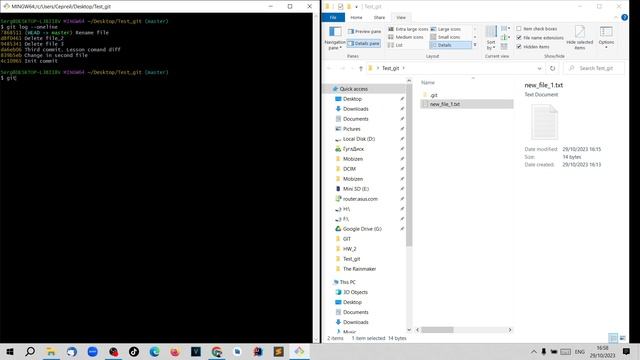640x360 pixels.
Task: Click the Search Test_git field
Action: [594, 68]
